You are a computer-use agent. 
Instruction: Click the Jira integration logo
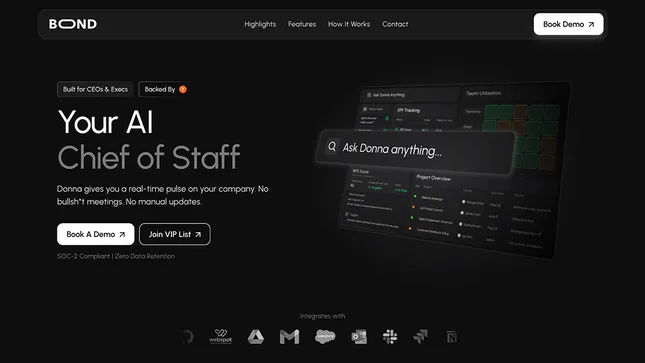(x=420, y=337)
